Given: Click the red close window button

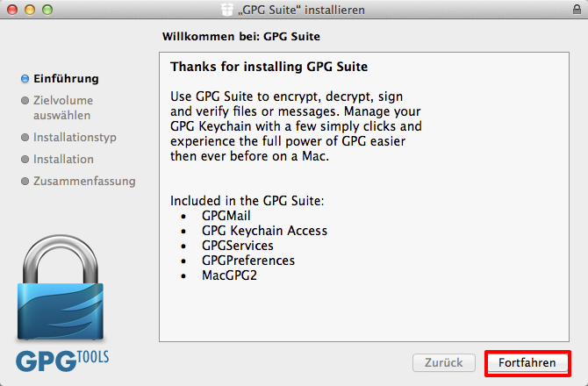Looking at the screenshot, I should [12, 10].
